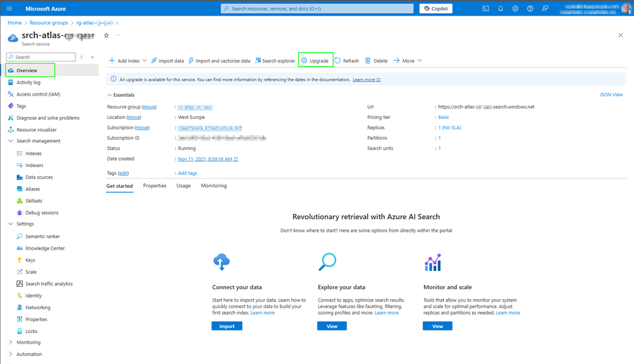The width and height of the screenshot is (634, 364).
Task: Open the feedback icon in top bar
Action: [545, 8]
